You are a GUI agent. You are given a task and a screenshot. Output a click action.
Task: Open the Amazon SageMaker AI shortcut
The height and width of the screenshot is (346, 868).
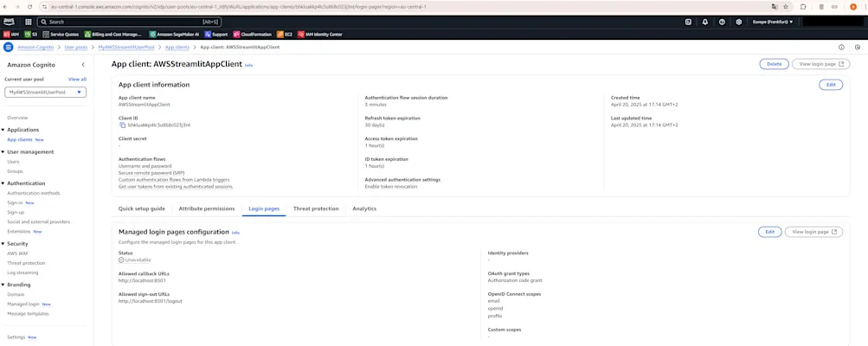tap(174, 35)
